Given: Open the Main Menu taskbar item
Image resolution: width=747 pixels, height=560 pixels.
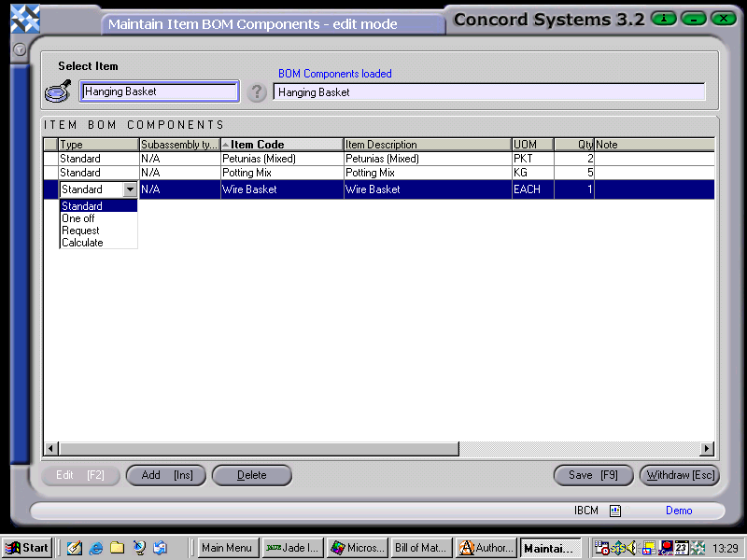Looking at the screenshot, I should coord(227,547).
